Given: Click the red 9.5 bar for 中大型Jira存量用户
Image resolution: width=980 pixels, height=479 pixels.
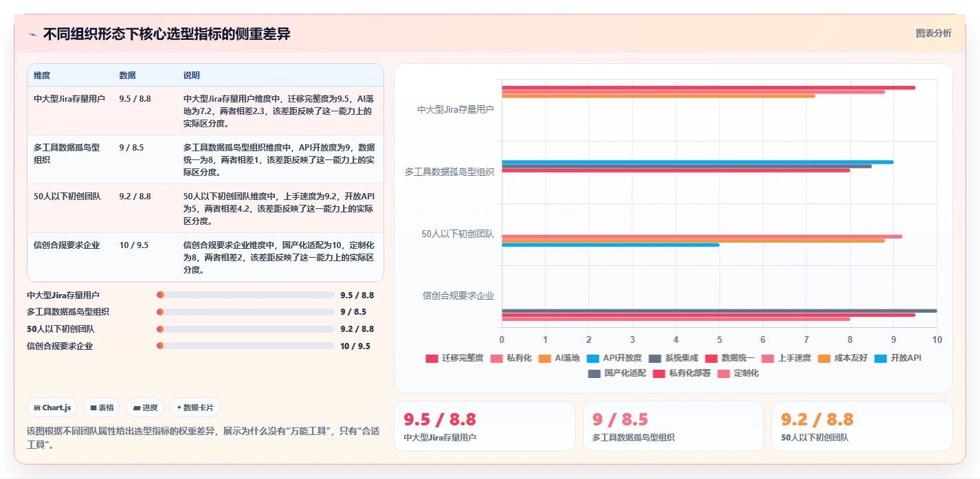Looking at the screenshot, I should [709, 87].
